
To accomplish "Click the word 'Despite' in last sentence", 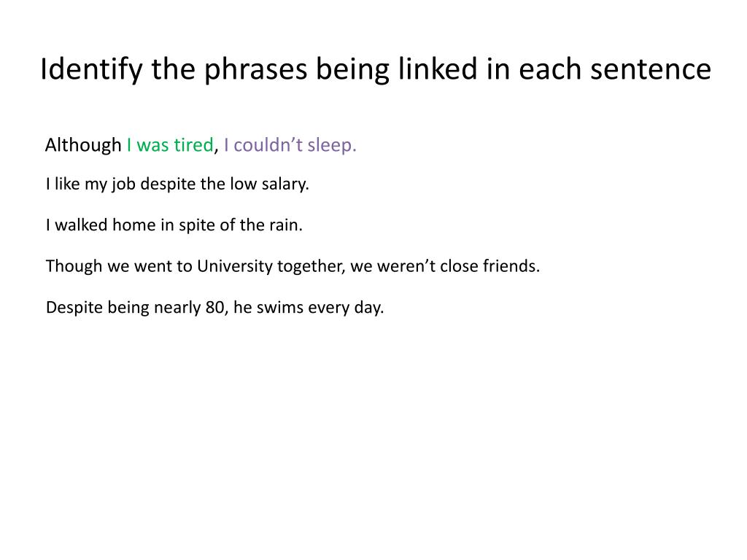I will pos(74,307).
